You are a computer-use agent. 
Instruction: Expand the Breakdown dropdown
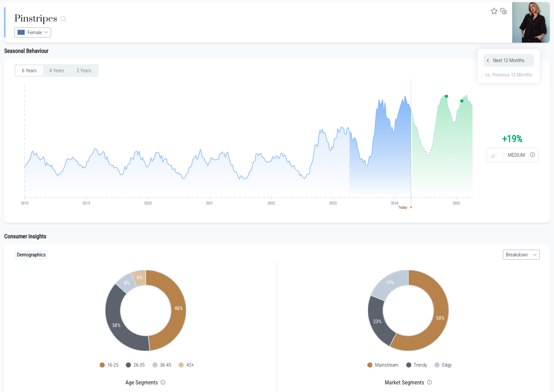(521, 255)
